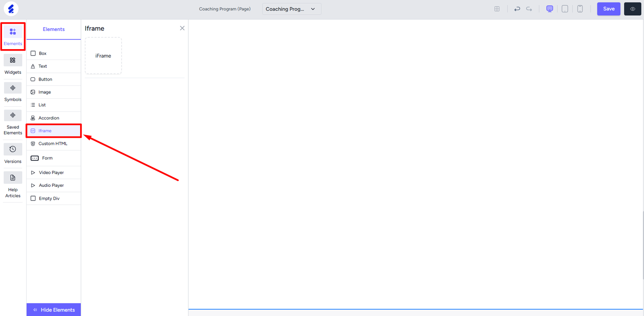This screenshot has width=644, height=316.
Task: Click the undo arrow icon
Action: click(517, 9)
